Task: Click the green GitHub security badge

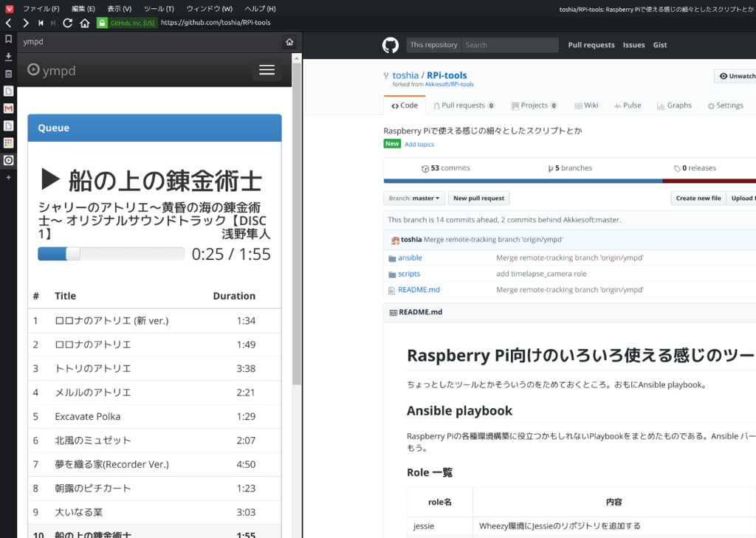Action: click(126, 23)
